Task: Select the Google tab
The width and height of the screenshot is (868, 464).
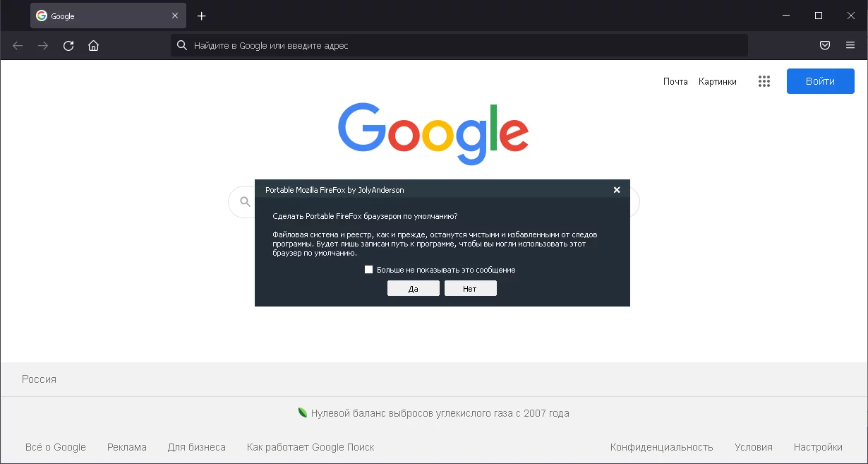Action: (108, 16)
